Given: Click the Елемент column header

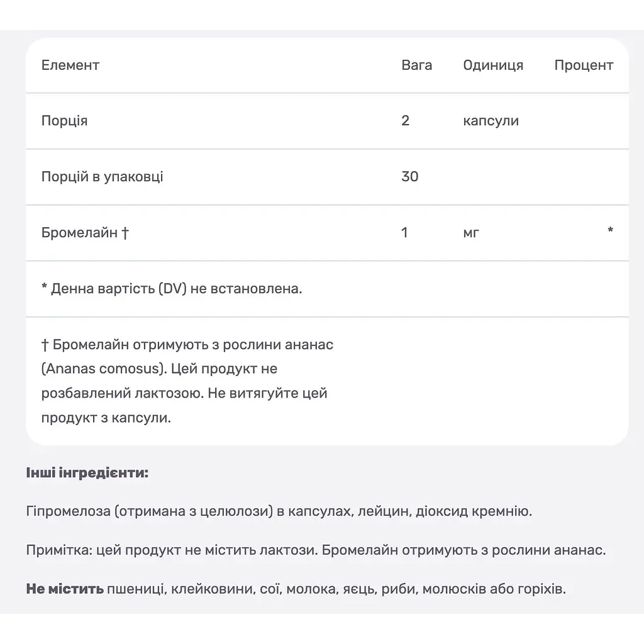Looking at the screenshot, I should [x=70, y=65].
